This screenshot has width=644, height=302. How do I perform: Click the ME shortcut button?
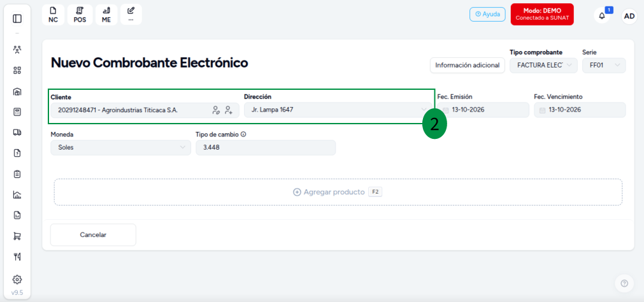(106, 15)
